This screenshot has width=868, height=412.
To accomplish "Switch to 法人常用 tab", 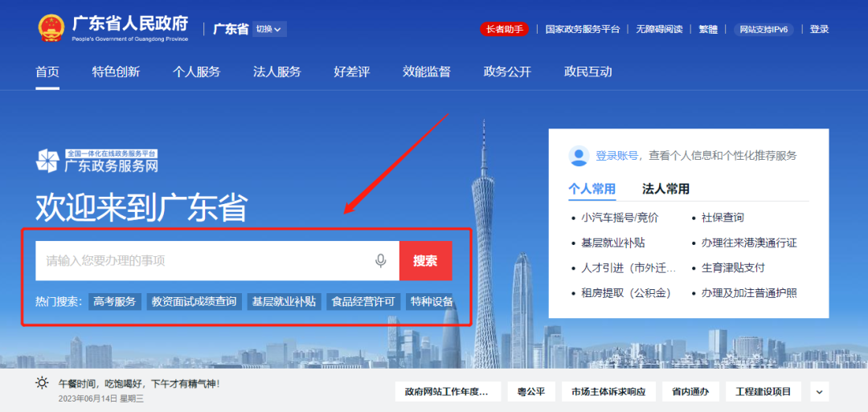I will [666, 189].
